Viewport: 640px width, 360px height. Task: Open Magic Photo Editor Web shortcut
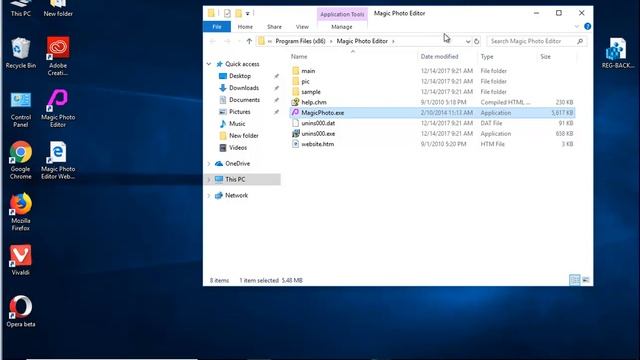click(58, 160)
